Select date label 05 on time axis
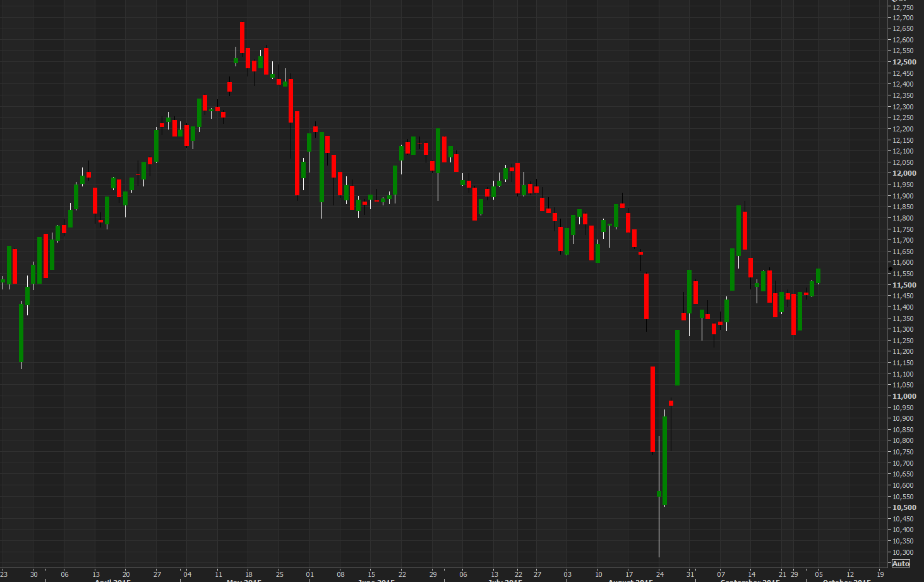This screenshot has height=582, width=924. [x=819, y=574]
